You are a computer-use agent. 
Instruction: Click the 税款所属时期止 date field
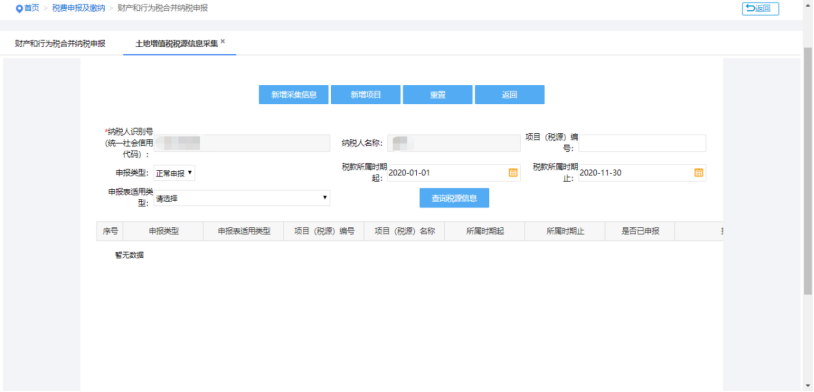click(x=642, y=173)
